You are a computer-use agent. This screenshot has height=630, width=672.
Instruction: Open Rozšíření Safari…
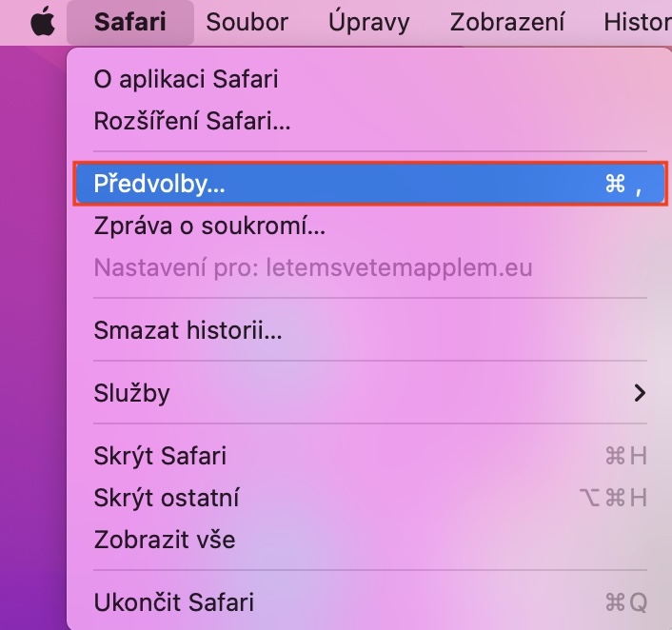point(192,121)
